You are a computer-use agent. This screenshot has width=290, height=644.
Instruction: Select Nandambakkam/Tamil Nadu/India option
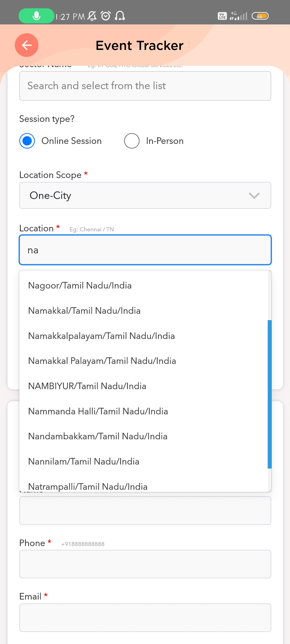pos(98,436)
